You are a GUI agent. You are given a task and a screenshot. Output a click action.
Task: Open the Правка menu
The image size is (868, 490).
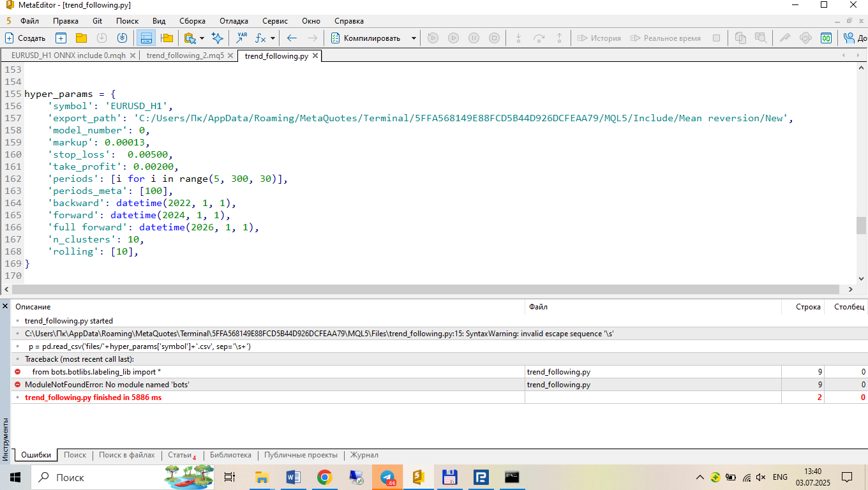[66, 21]
